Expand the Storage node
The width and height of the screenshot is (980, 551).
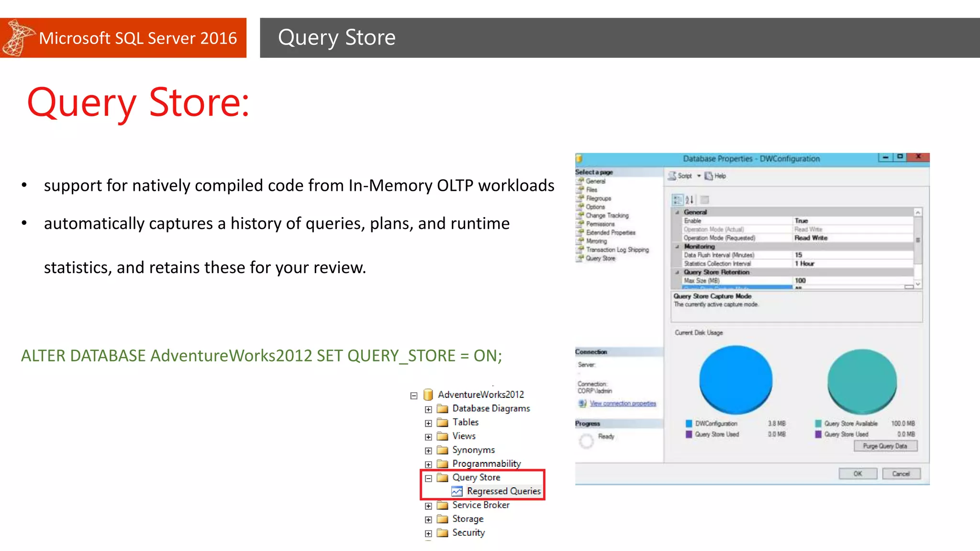coord(428,520)
